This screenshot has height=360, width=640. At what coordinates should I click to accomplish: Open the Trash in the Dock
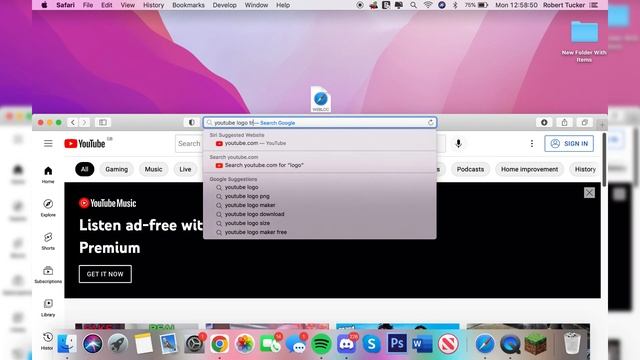pyautogui.click(x=572, y=344)
